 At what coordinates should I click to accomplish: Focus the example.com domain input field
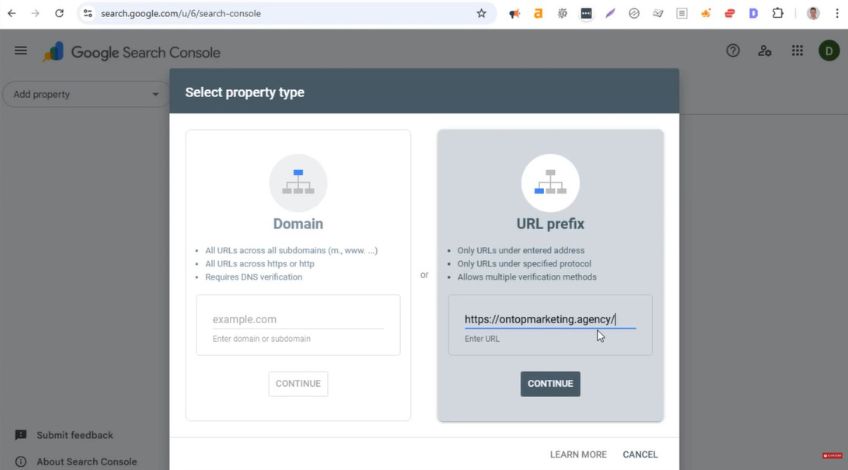[298, 319]
